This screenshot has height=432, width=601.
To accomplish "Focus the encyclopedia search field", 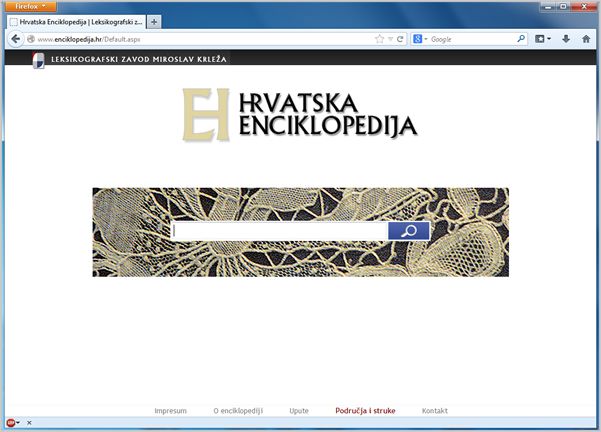I will point(280,231).
